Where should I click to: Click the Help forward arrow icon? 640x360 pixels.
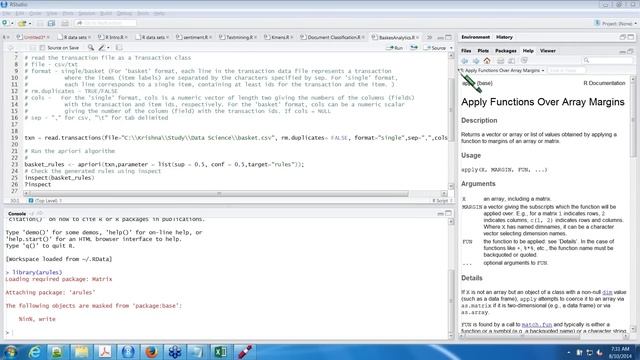click(x=476, y=61)
